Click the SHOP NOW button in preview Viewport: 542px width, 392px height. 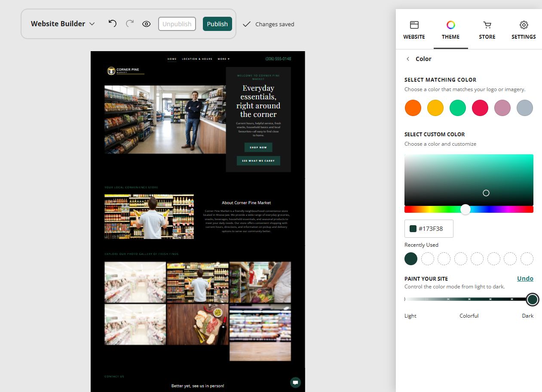258,147
